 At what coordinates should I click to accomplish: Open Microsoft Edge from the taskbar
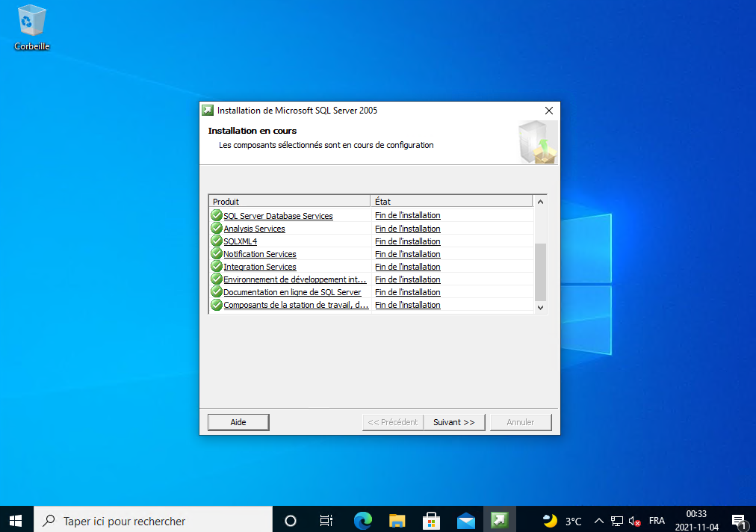pos(363,520)
